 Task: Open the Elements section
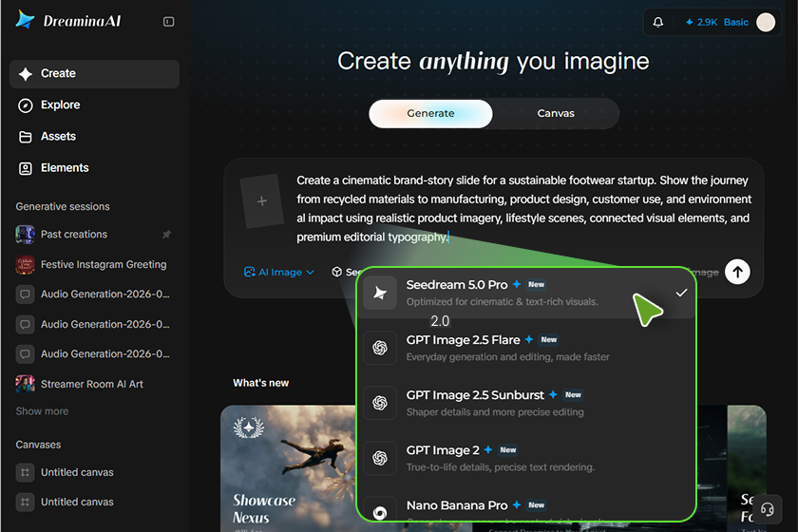pyautogui.click(x=95, y=168)
